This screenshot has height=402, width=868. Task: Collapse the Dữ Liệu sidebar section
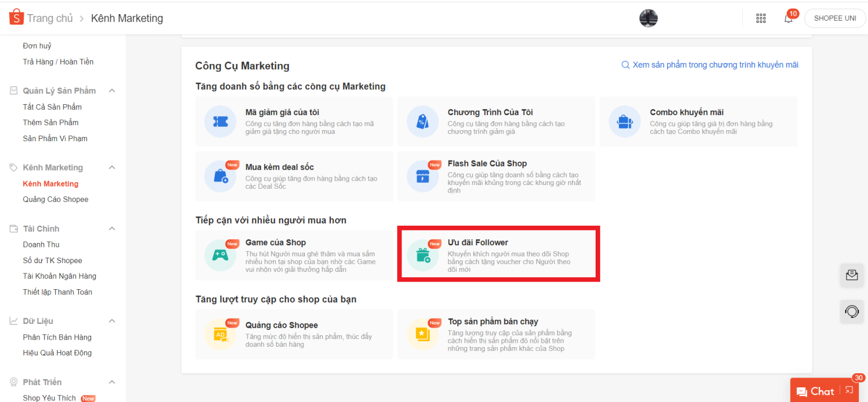click(112, 321)
